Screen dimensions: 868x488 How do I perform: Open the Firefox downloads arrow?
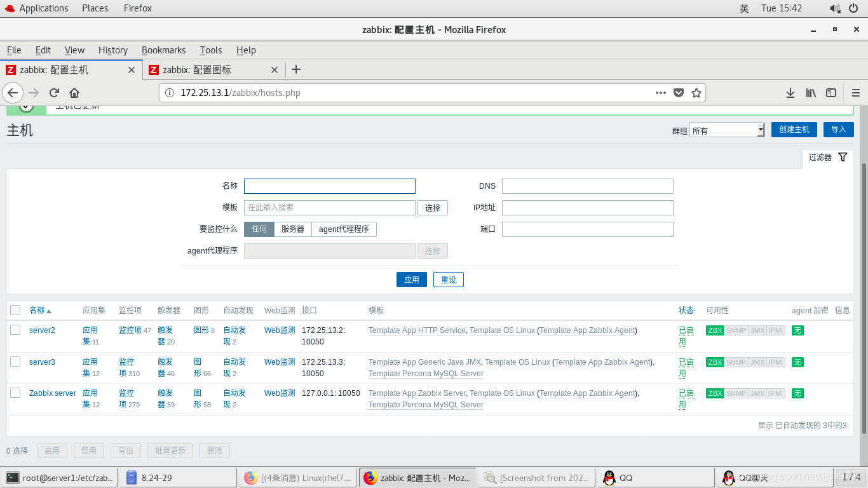[x=790, y=93]
